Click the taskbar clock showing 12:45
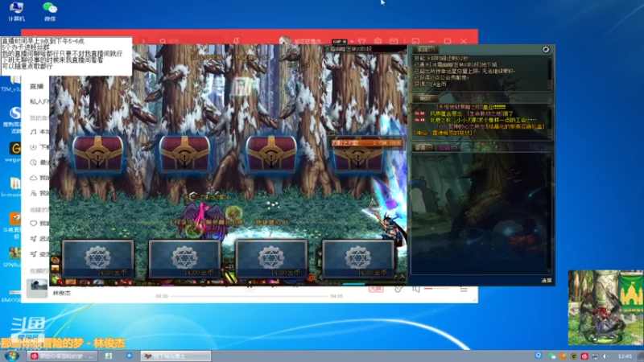The height and width of the screenshot is (362, 644). click(x=625, y=356)
